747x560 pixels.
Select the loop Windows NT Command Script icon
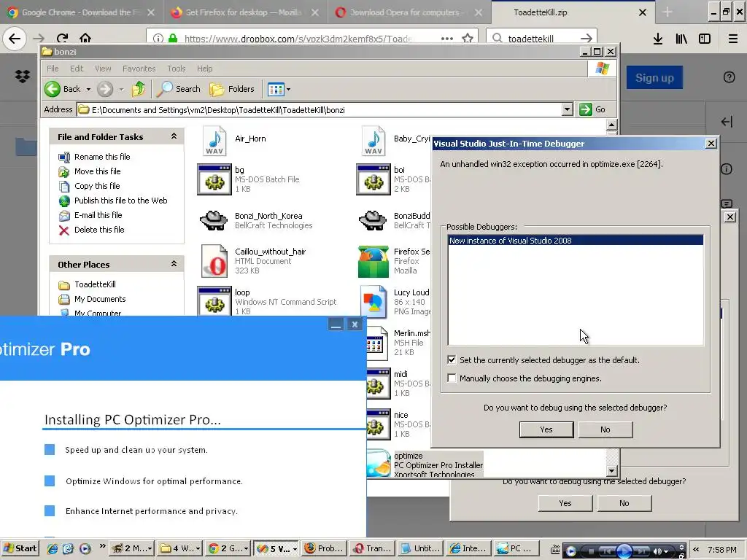214,301
